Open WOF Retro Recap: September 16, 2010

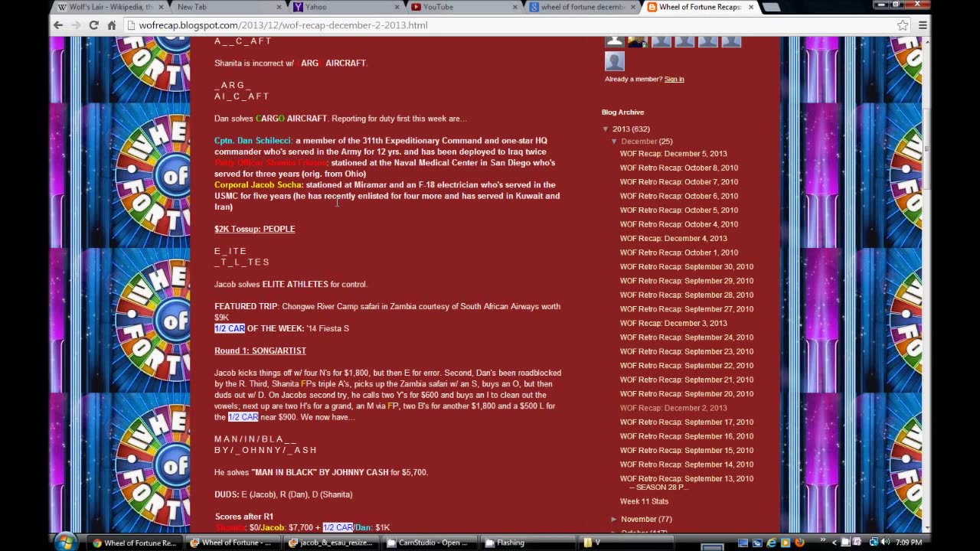[687, 437]
